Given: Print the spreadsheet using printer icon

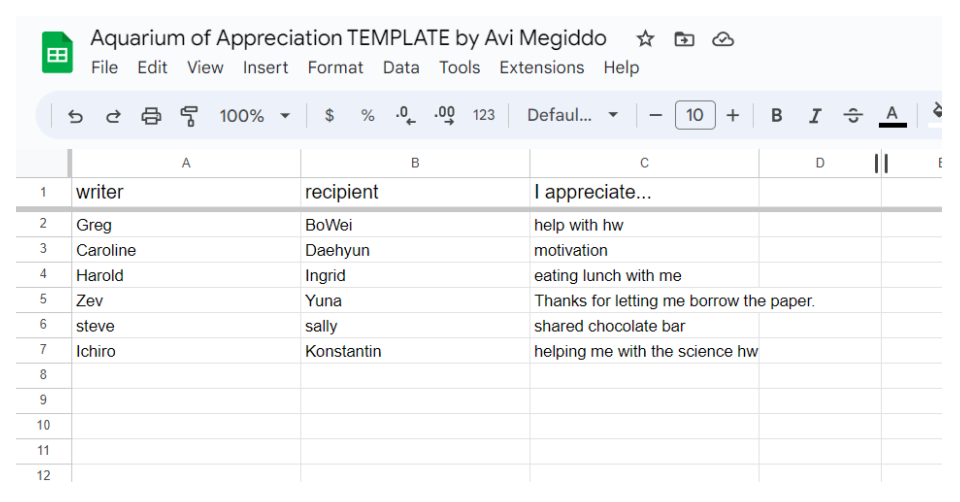Looking at the screenshot, I should (x=151, y=116).
